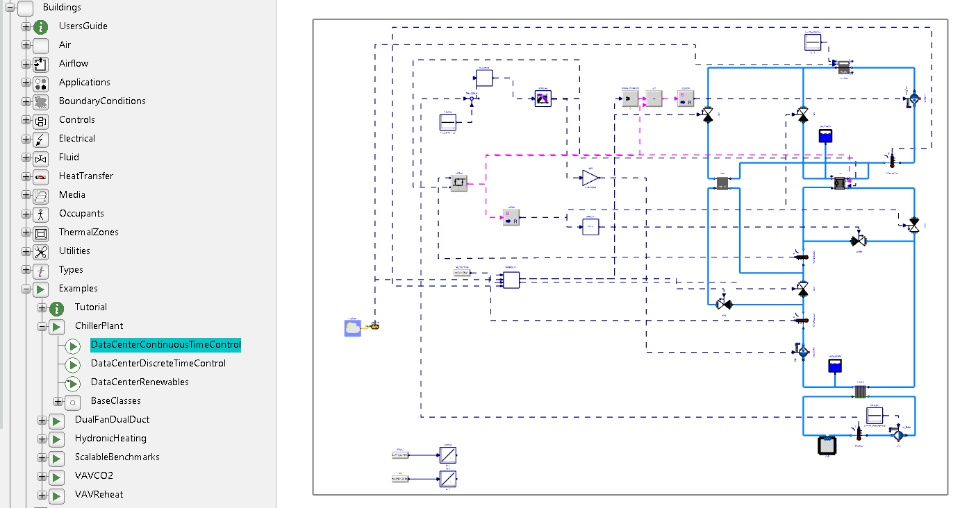Image resolution: width=960 pixels, height=508 pixels.
Task: Select the upper slash converter block at bottom
Action: (448, 455)
